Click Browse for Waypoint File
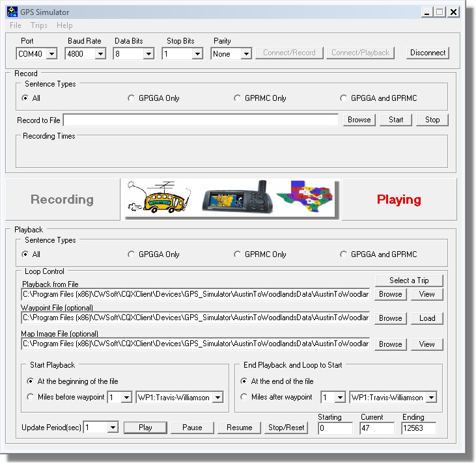The width and height of the screenshot is (476, 464). [x=391, y=318]
